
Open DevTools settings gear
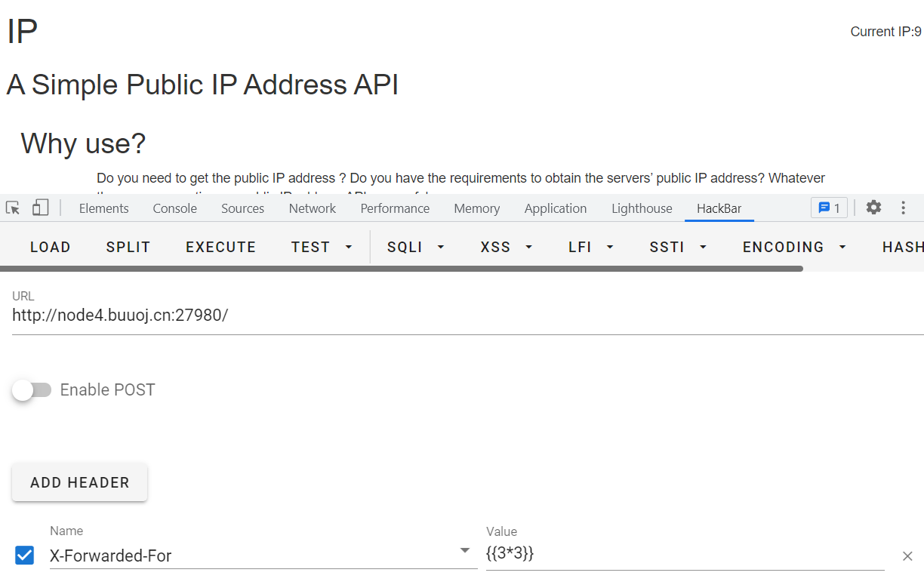pos(873,208)
